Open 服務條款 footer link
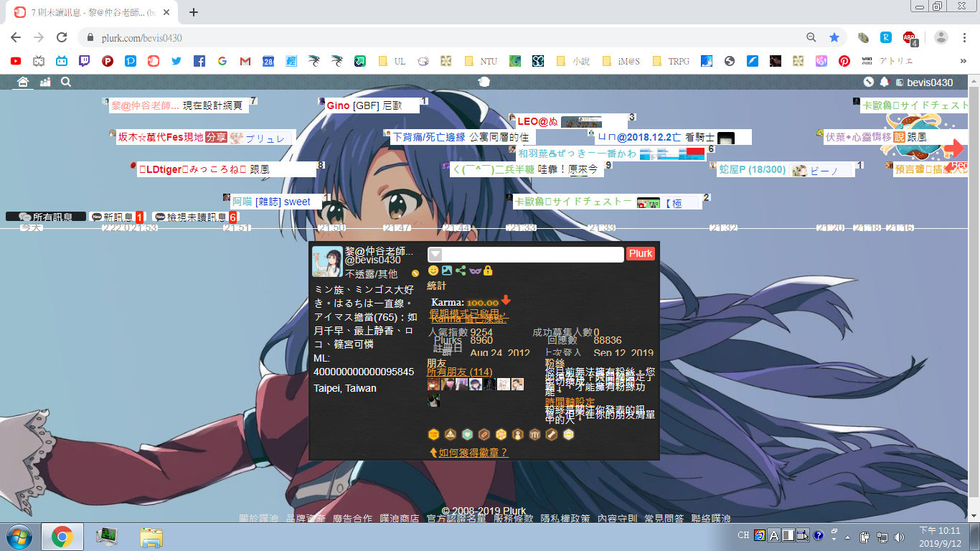Screen dimensions: 980x551 tap(513, 519)
